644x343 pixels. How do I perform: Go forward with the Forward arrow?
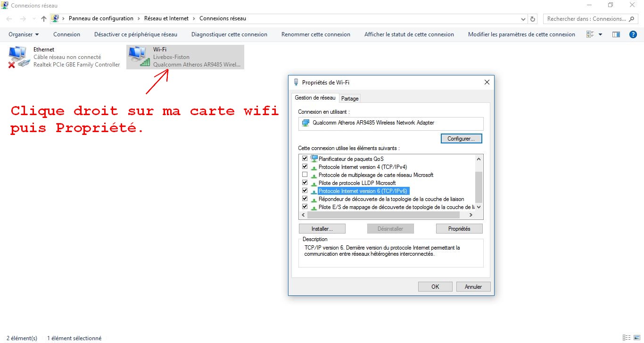pyautogui.click(x=22, y=19)
